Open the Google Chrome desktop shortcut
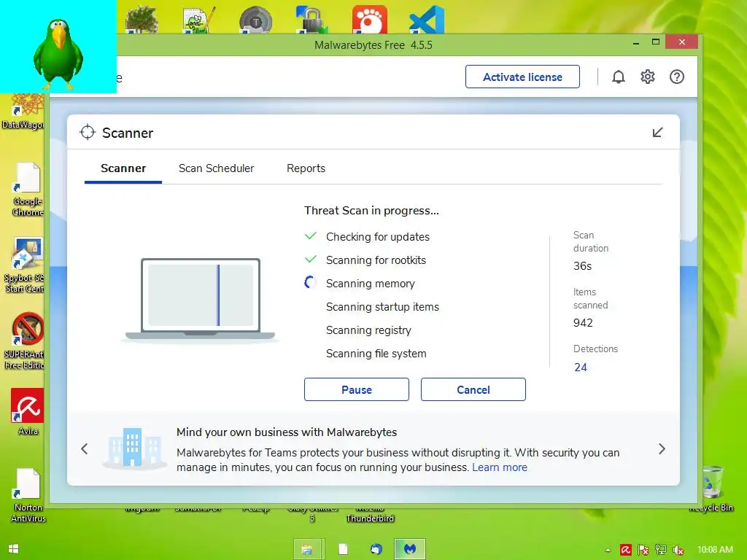Screen dimensions: 747x560 tap(27, 189)
